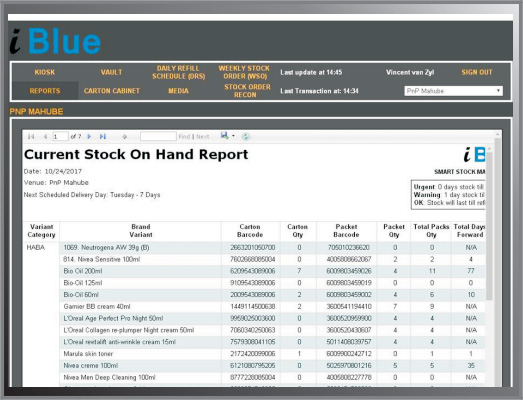This screenshot has width=523, height=400.
Task: Select L'Oreal revitalift anti-wrinkle cream 15ml
Action: [119, 342]
